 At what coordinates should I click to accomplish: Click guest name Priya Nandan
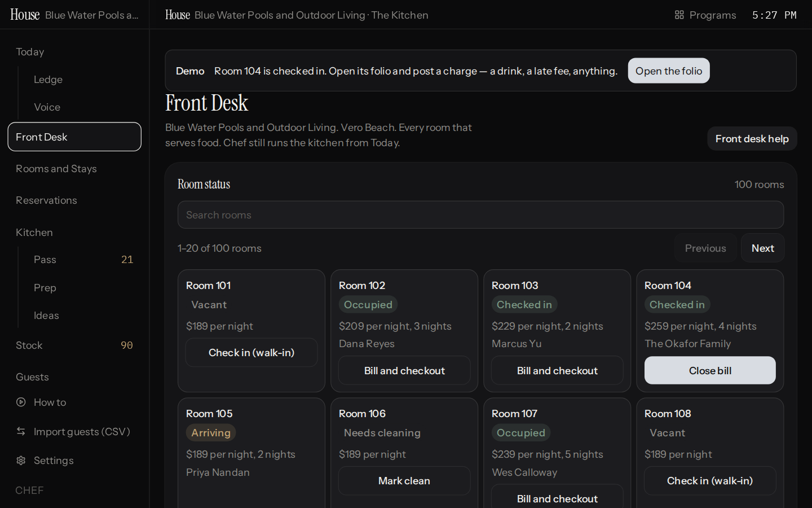click(x=218, y=472)
